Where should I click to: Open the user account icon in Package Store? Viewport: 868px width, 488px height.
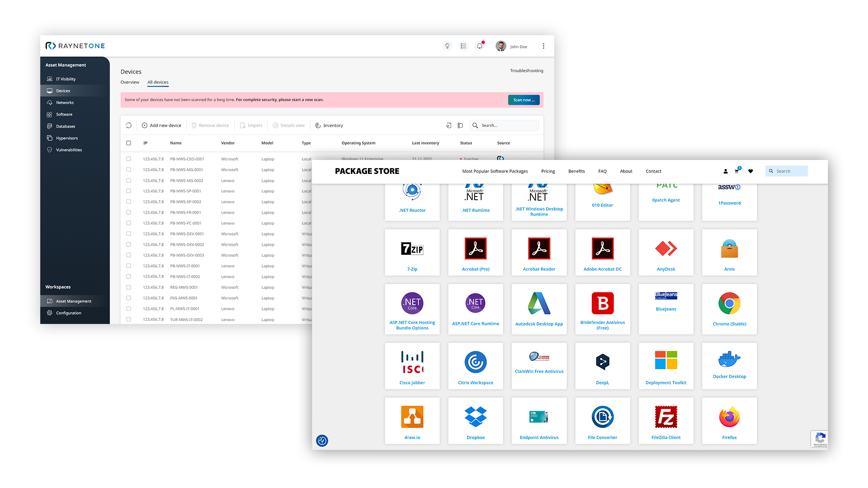[726, 171]
